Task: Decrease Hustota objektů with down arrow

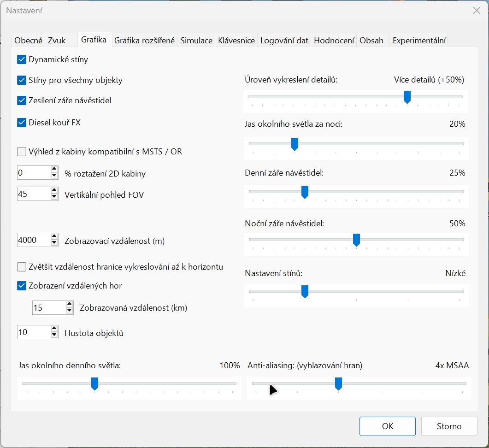Action: pyautogui.click(x=54, y=335)
